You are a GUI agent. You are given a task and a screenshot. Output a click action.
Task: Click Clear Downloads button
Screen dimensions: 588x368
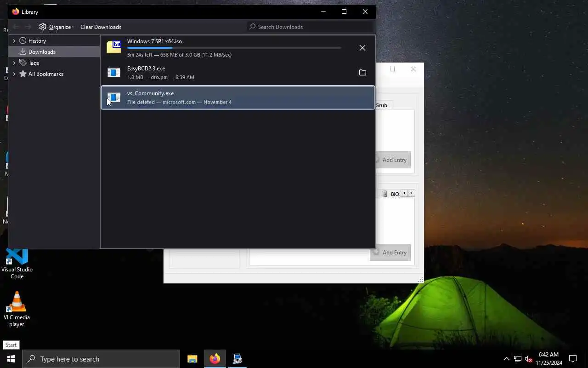101,27
